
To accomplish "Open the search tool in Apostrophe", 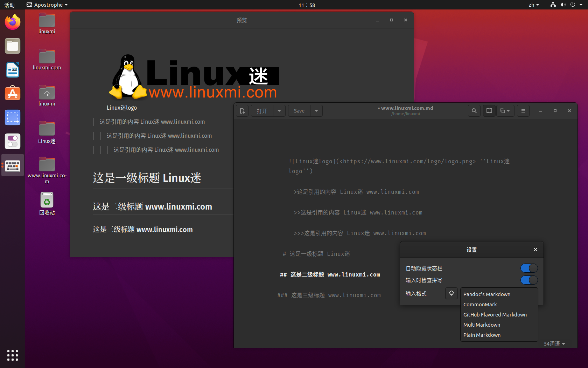I will tap(474, 111).
